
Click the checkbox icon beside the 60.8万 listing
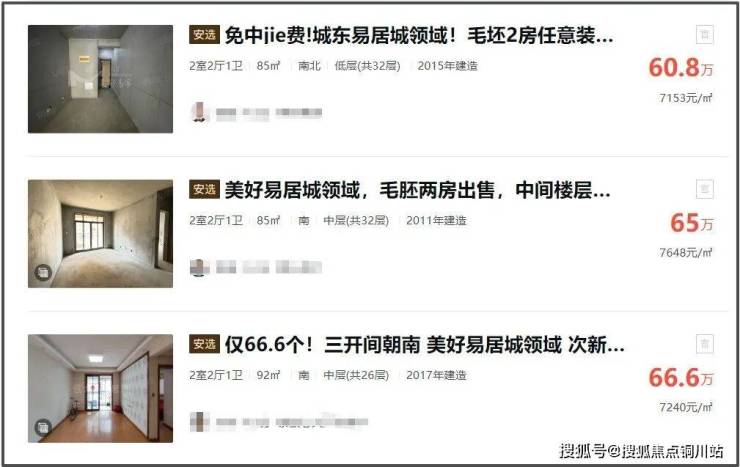[705, 34]
